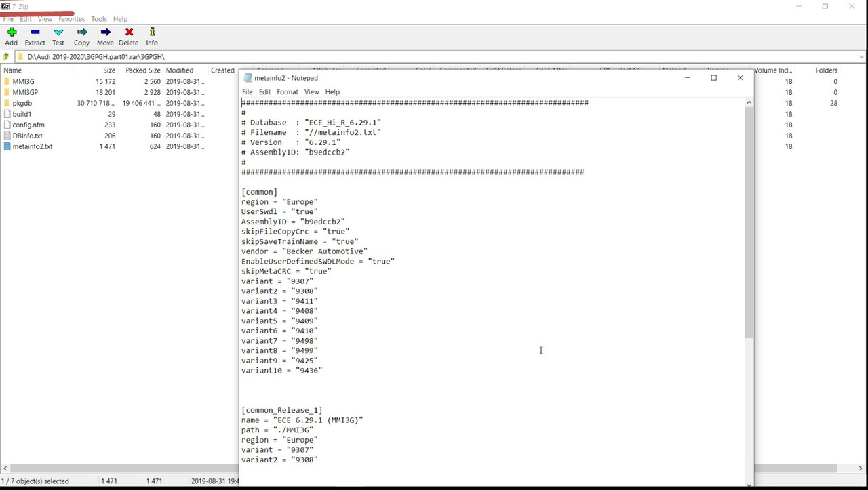Screen dimensions: 868x490
Task: Click the Add toolbar icon
Action: click(x=12, y=33)
